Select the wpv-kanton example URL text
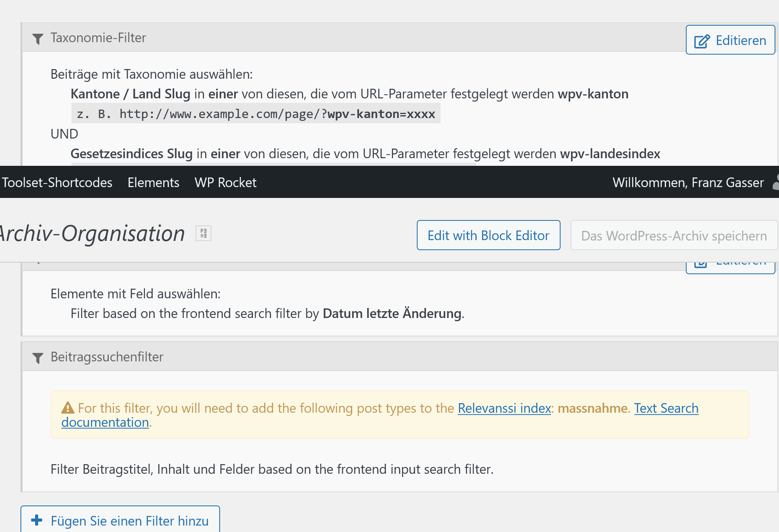Image resolution: width=779 pixels, height=532 pixels. pos(256,114)
